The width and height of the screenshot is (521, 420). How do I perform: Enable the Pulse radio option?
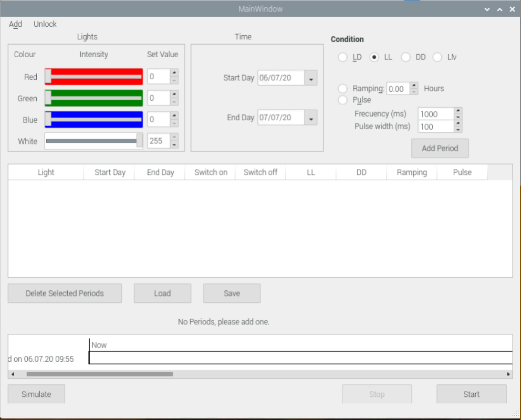point(343,100)
